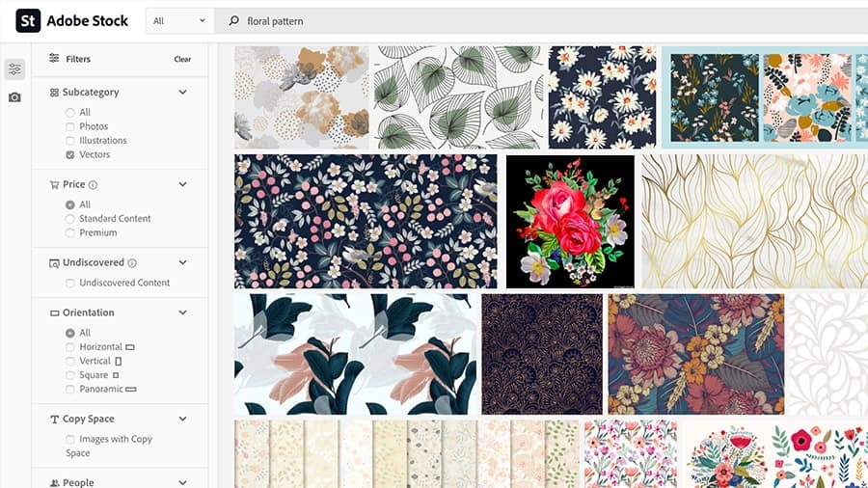Image resolution: width=868 pixels, height=488 pixels.
Task: Click the Clear filters button
Action: tap(182, 59)
